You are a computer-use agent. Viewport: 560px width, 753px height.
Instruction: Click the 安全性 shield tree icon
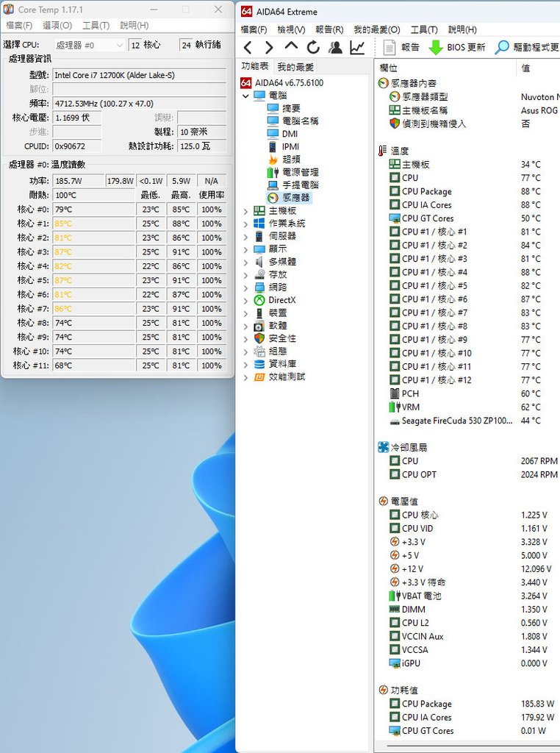pyautogui.click(x=259, y=338)
